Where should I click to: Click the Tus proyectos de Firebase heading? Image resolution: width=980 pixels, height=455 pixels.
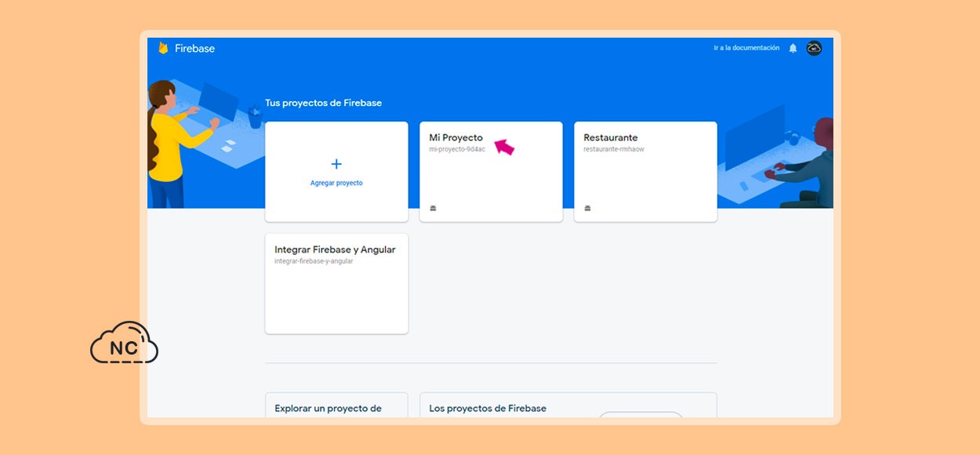pyautogui.click(x=323, y=103)
